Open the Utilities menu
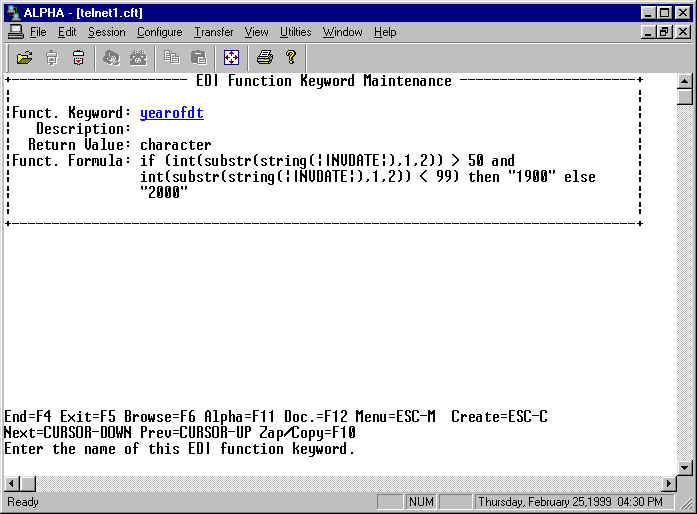Image resolution: width=697 pixels, height=514 pixels. (295, 32)
